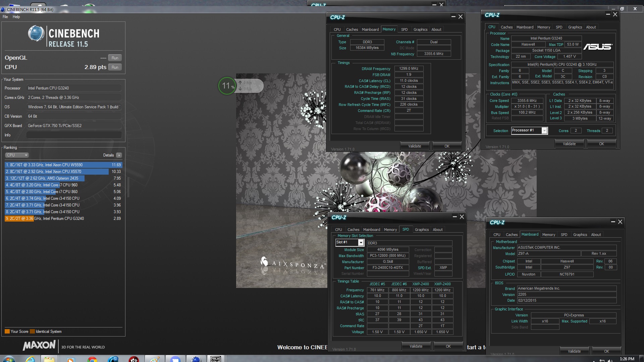
Task: Open the Paint taskbar icon
Action: click(155, 359)
